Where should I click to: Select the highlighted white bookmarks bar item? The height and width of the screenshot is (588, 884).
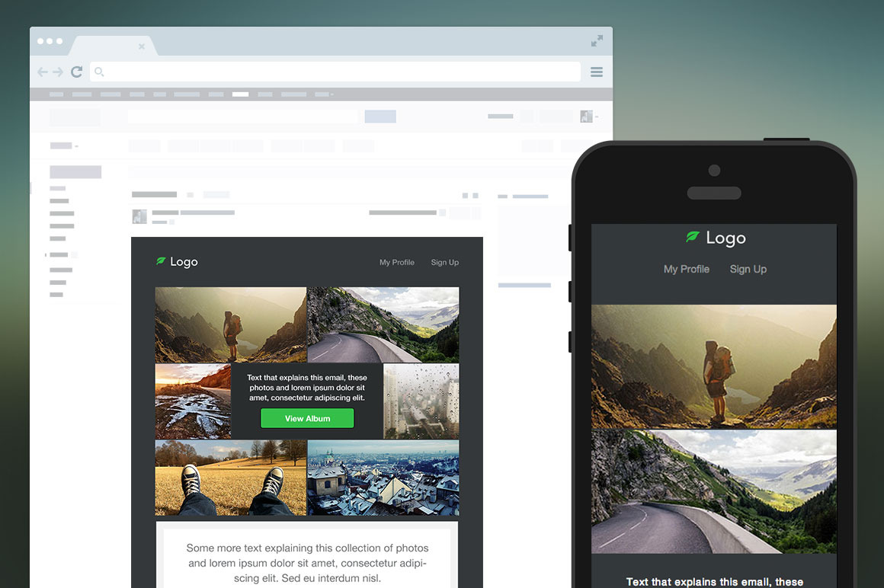click(x=240, y=94)
